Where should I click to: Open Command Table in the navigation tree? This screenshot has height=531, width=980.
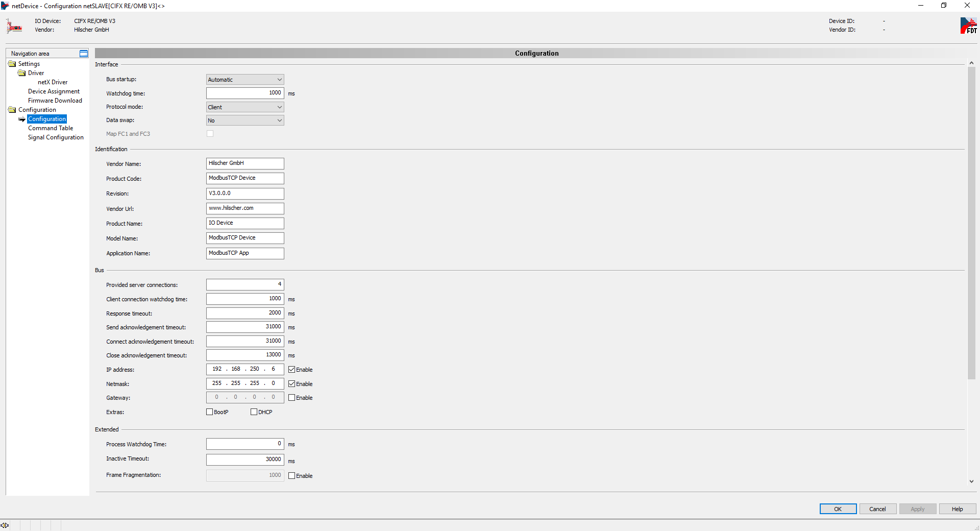[51, 128]
